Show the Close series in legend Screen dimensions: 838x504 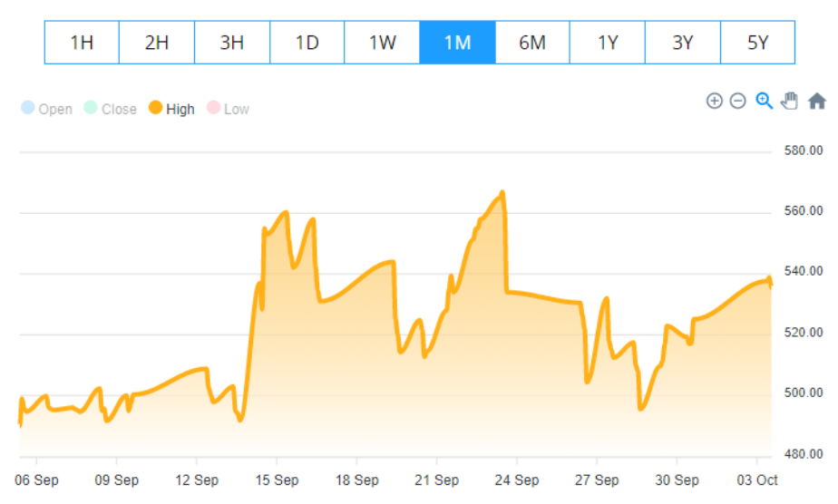(x=110, y=109)
